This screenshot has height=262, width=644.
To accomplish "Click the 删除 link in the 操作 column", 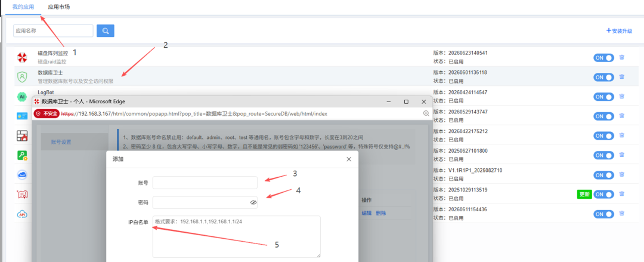I will (x=380, y=213).
